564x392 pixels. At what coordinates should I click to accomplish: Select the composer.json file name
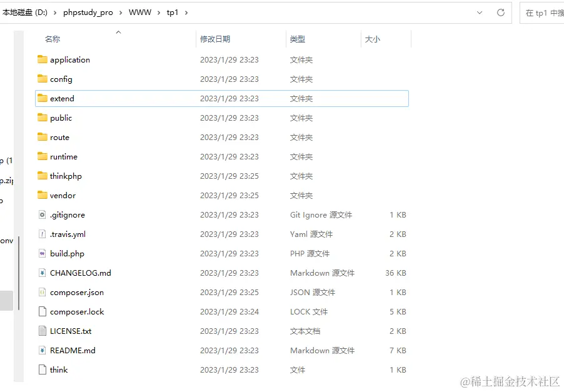tap(77, 293)
